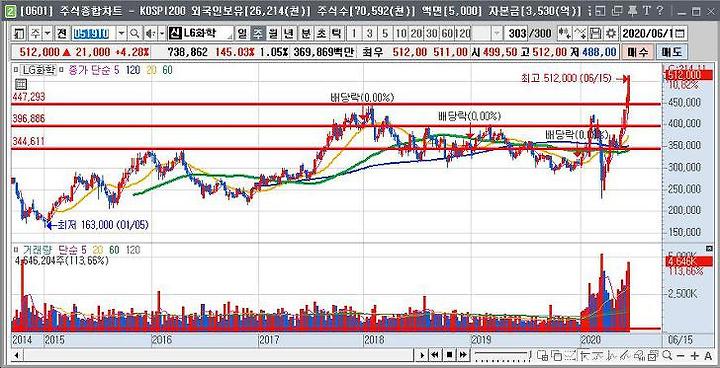Open the stock code history dropdown
Image resolution: width=720 pixels, height=368 pixels.
coord(121,34)
